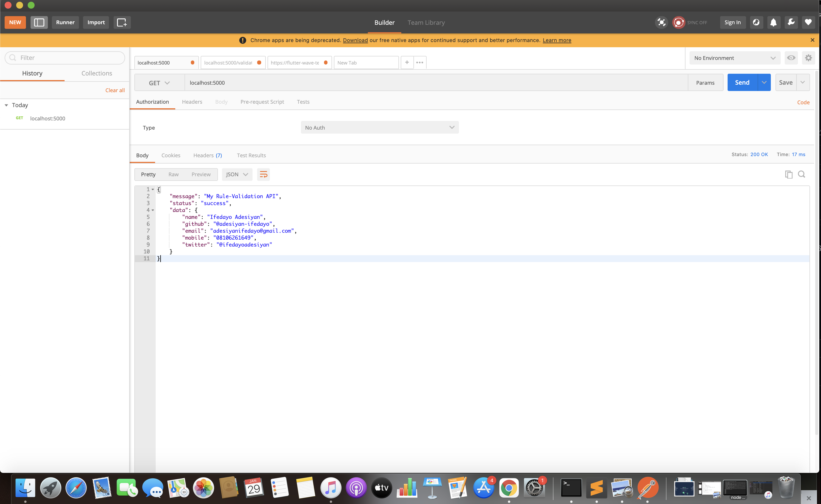The height and width of the screenshot is (504, 821).
Task: Click the heart icon in toolbar
Action: [x=808, y=22]
